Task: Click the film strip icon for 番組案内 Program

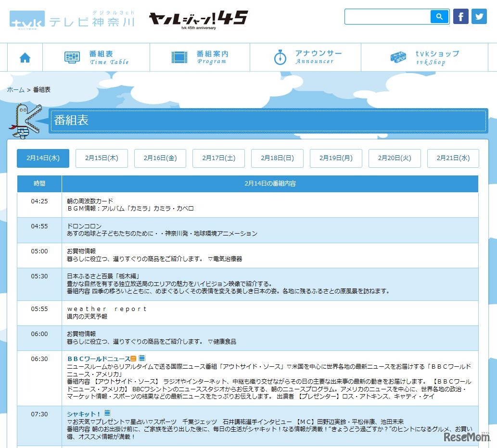Action: (180, 57)
